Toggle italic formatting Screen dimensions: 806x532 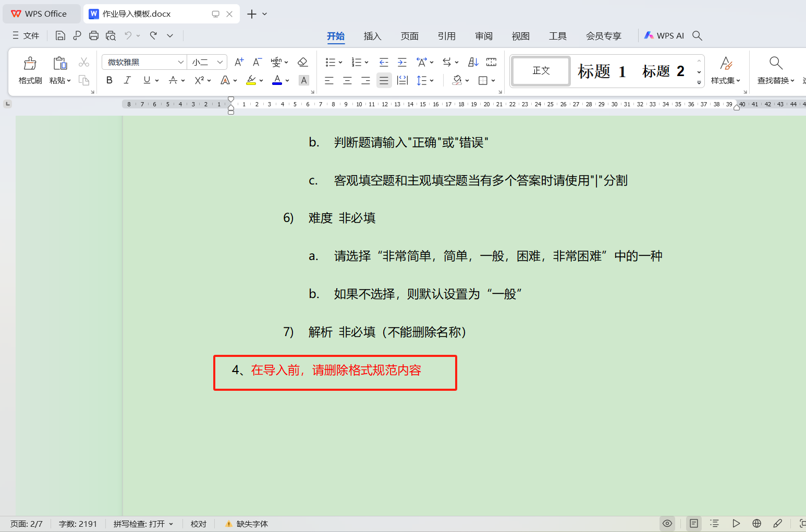127,80
